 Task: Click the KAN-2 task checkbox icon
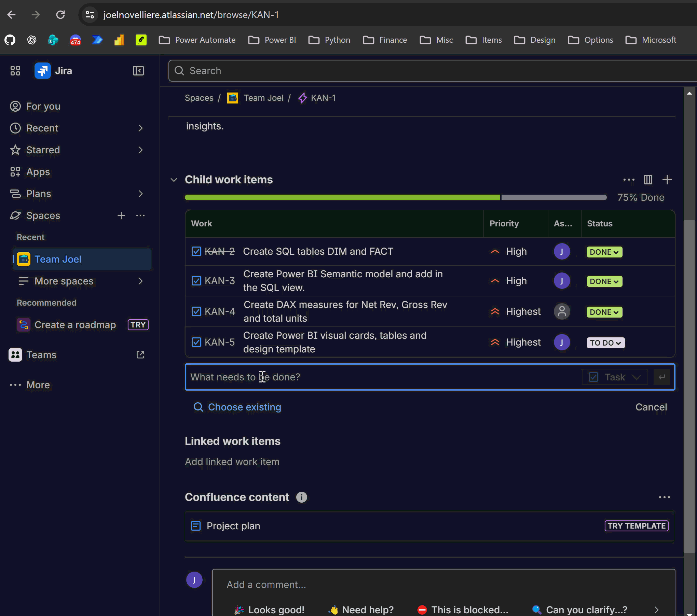[196, 251]
